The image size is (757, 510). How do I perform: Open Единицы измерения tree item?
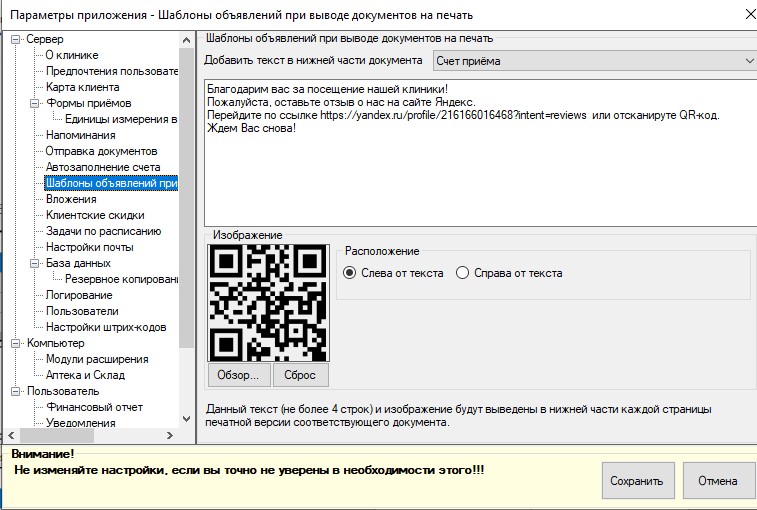point(121,119)
